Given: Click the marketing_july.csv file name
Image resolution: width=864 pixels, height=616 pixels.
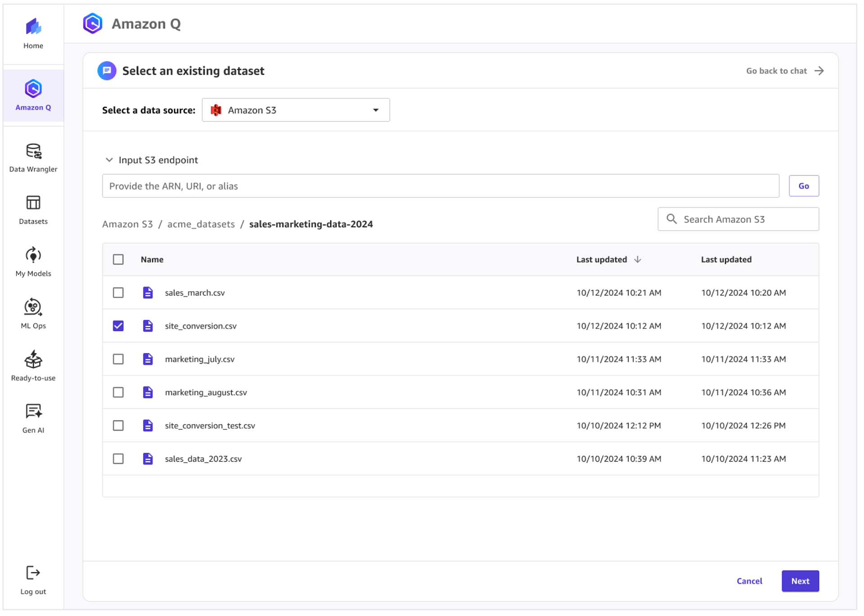Looking at the screenshot, I should (x=200, y=359).
